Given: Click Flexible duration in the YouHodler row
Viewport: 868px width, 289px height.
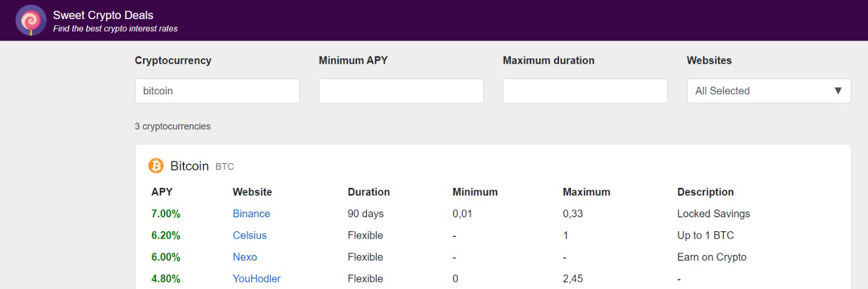Looking at the screenshot, I should point(365,279).
